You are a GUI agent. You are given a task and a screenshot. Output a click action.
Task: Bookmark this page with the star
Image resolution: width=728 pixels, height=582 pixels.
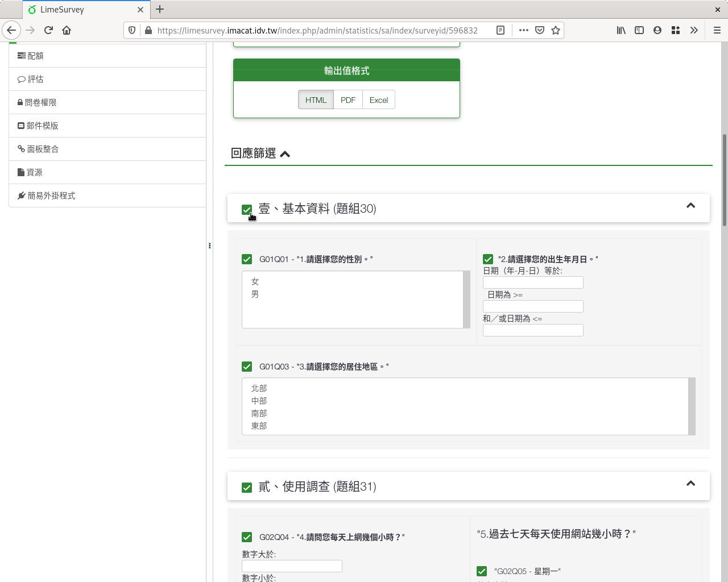point(556,30)
